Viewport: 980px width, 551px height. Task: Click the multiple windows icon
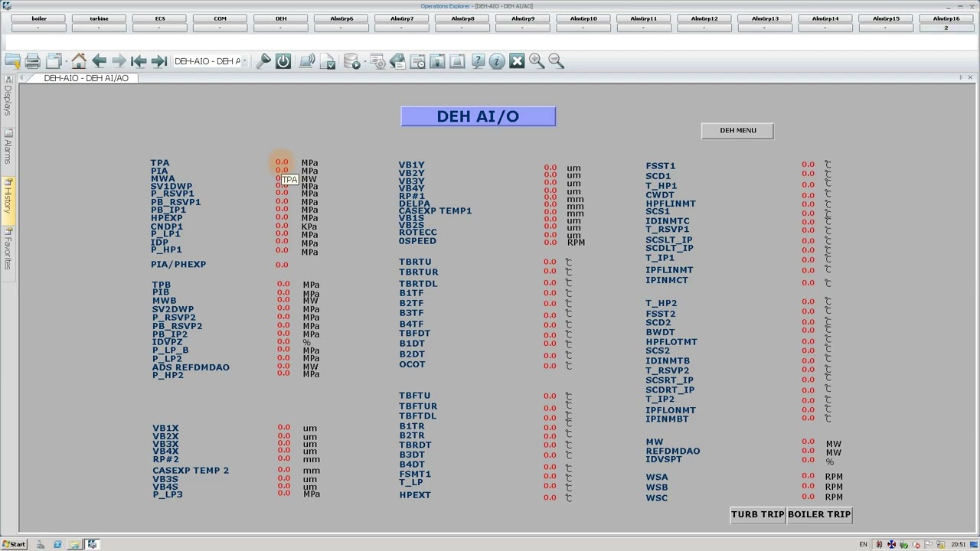pyautogui.click(x=53, y=61)
